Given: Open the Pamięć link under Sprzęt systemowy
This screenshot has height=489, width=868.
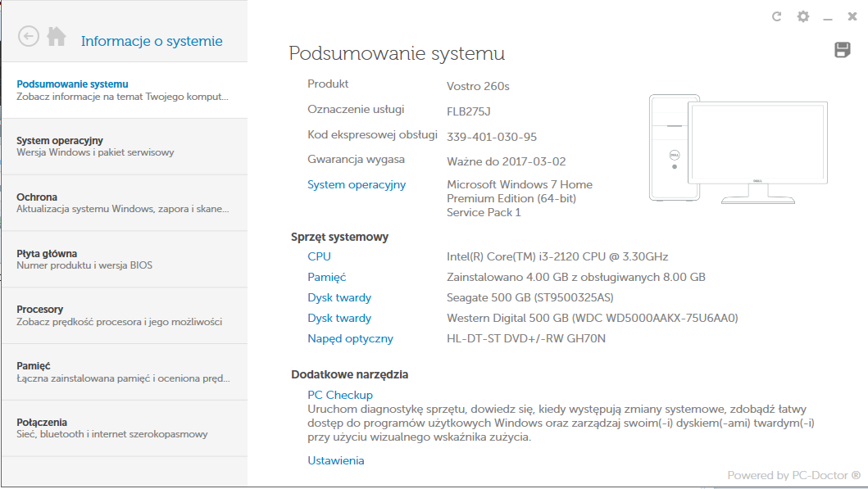Looking at the screenshot, I should (326, 277).
